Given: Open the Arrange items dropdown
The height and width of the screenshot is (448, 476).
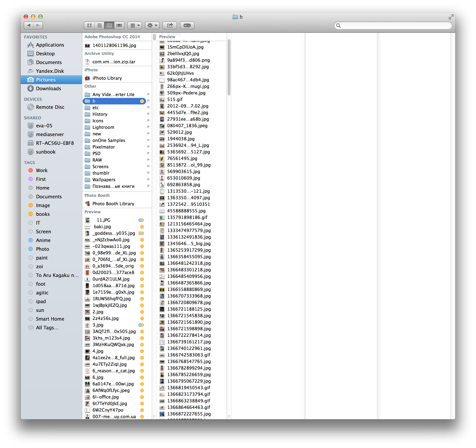Looking at the screenshot, I should [135, 25].
